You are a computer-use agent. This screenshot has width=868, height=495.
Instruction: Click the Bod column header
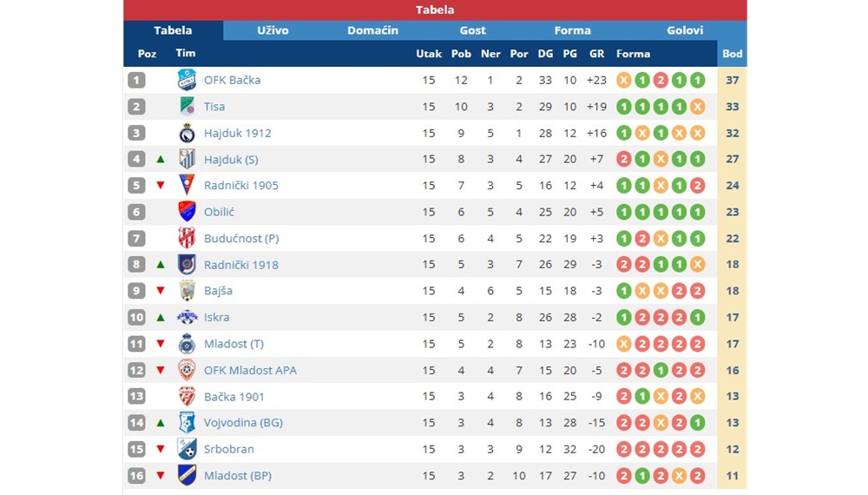click(x=732, y=54)
